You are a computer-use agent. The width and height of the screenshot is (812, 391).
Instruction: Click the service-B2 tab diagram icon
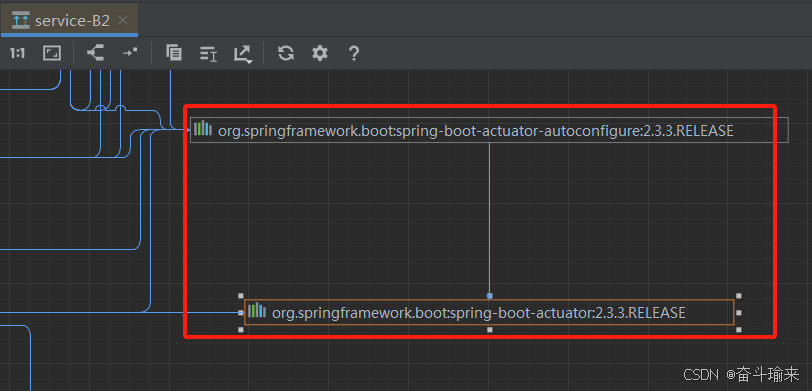(21, 21)
